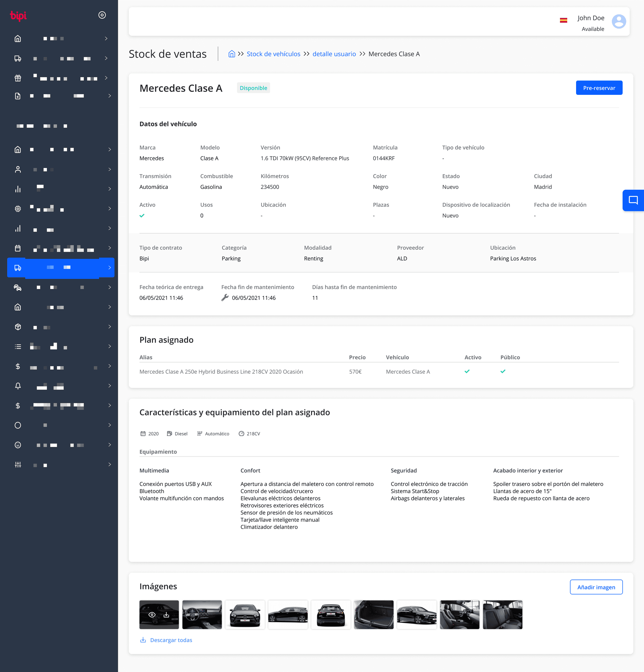
Task: Click the calendar icon in sidebar
Action: 18,248
